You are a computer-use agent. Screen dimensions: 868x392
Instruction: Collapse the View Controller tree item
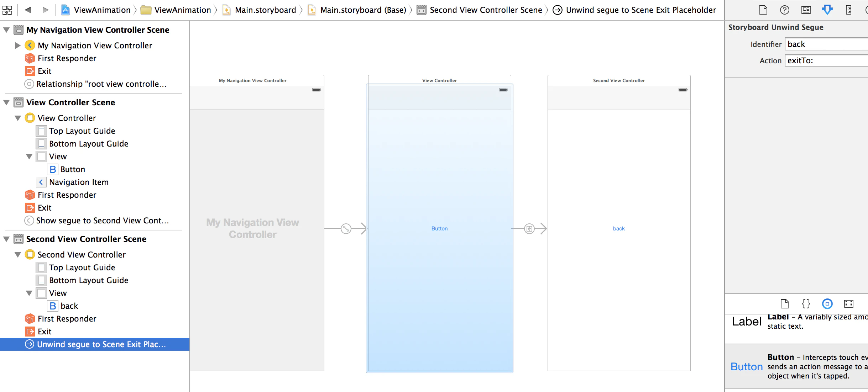pyautogui.click(x=17, y=118)
